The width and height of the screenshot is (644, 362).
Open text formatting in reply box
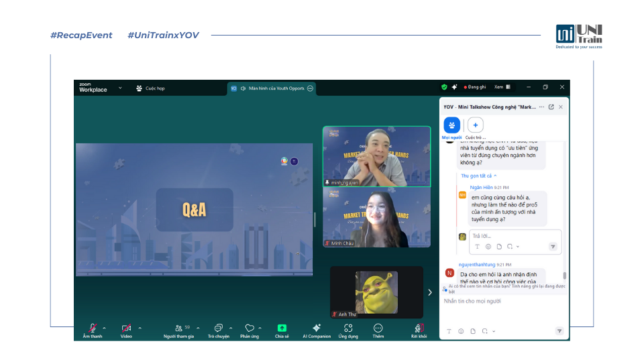[477, 247]
